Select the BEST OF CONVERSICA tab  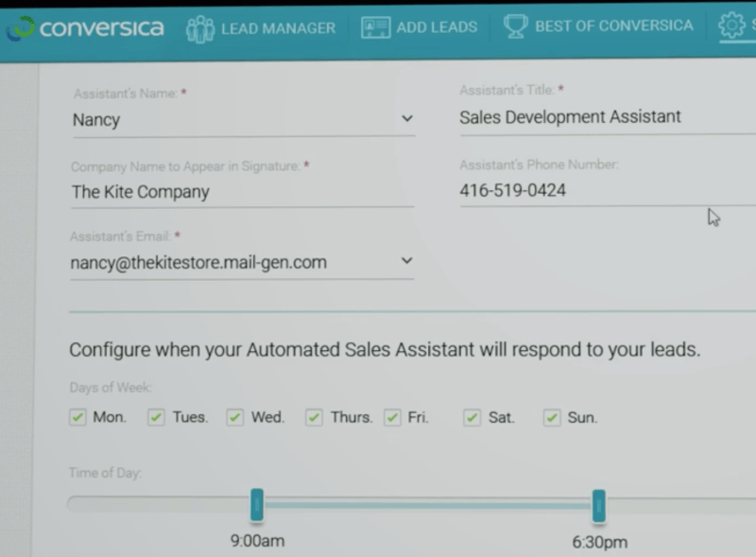coord(613,26)
